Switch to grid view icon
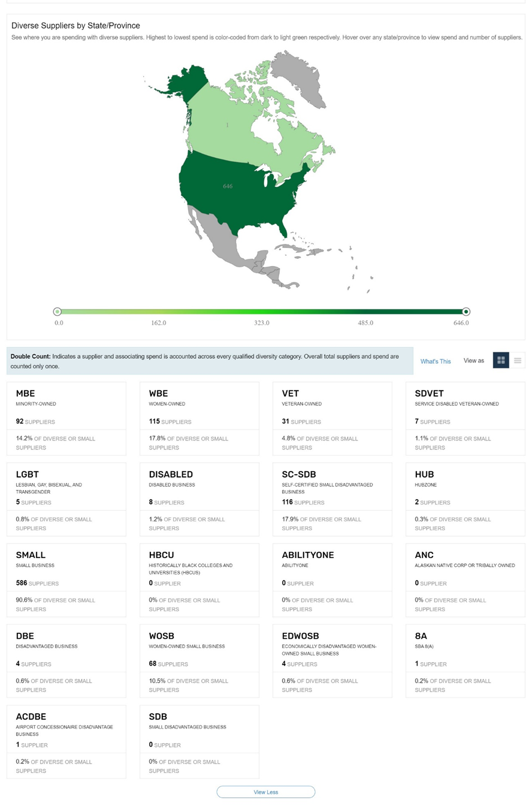The width and height of the screenshot is (532, 809). pos(501,360)
